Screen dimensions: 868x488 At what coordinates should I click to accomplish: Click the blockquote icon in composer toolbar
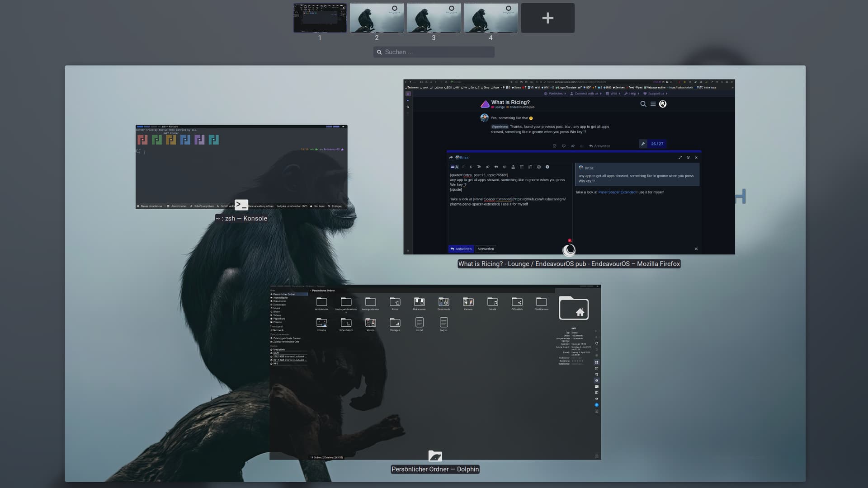496,167
